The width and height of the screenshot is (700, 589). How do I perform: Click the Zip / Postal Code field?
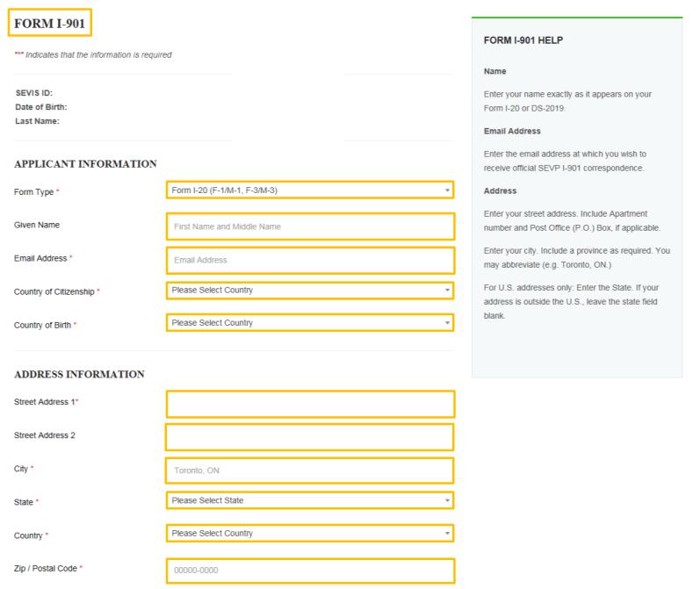pyautogui.click(x=310, y=571)
